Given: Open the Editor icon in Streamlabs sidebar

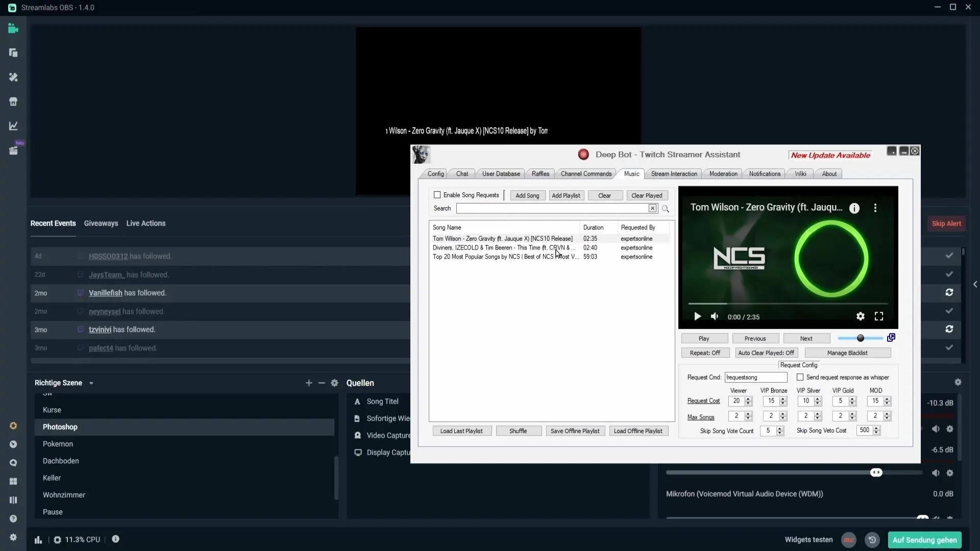Looking at the screenshot, I should pyautogui.click(x=13, y=29).
